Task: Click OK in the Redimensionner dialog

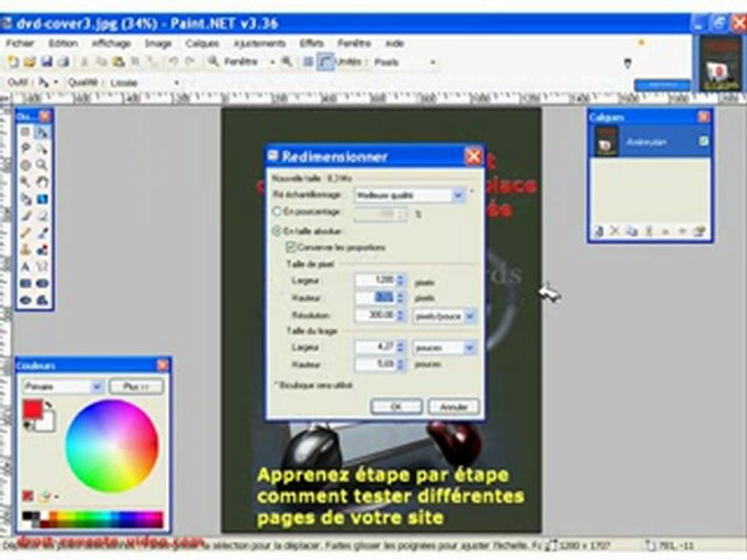Action: [396, 407]
